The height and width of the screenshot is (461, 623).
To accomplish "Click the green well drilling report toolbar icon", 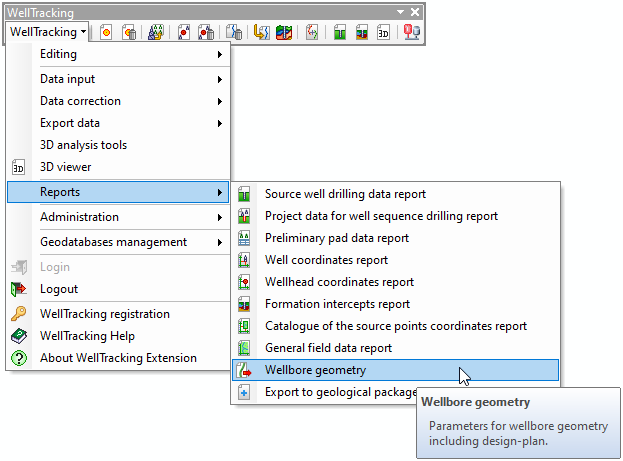I will [340, 32].
